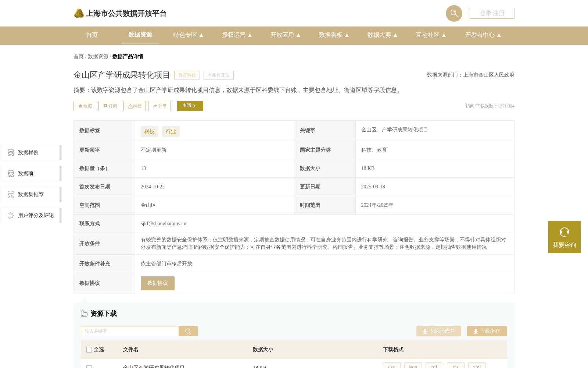Open the 数据协议 button

tap(158, 283)
